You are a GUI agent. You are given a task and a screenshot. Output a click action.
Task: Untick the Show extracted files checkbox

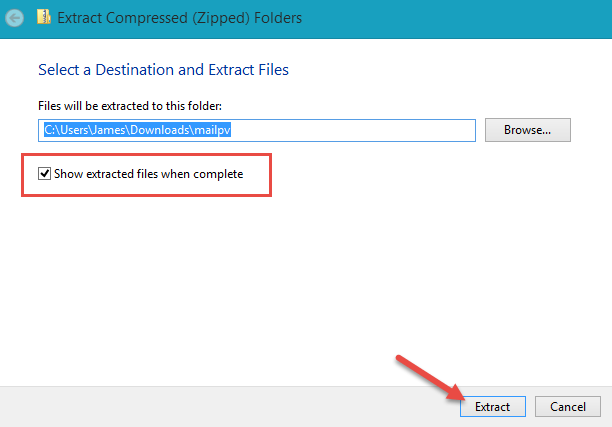(44, 174)
